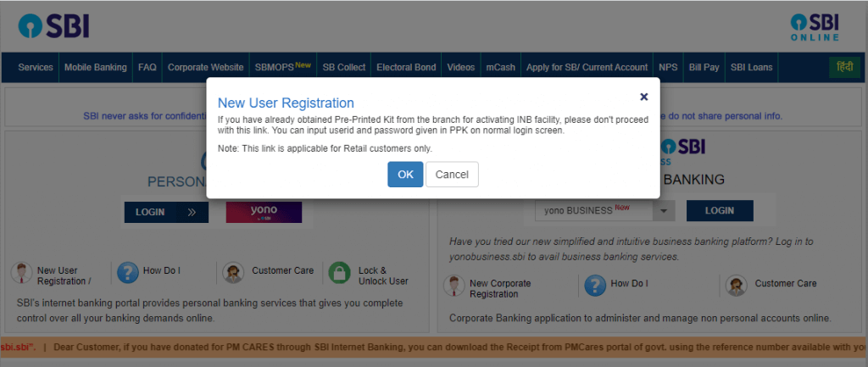Viewport: 868px width, 367px height.
Task: Go to SB Collect in navigation bar
Action: (344, 68)
